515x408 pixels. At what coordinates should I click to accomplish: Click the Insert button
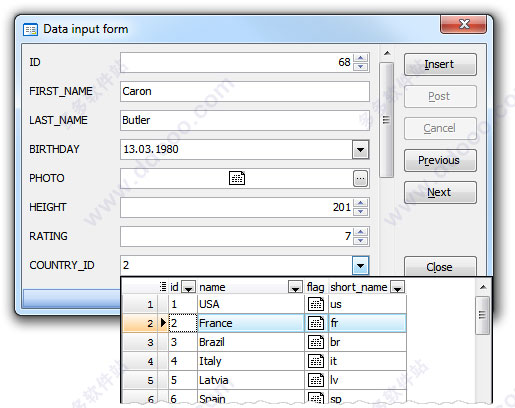click(440, 64)
